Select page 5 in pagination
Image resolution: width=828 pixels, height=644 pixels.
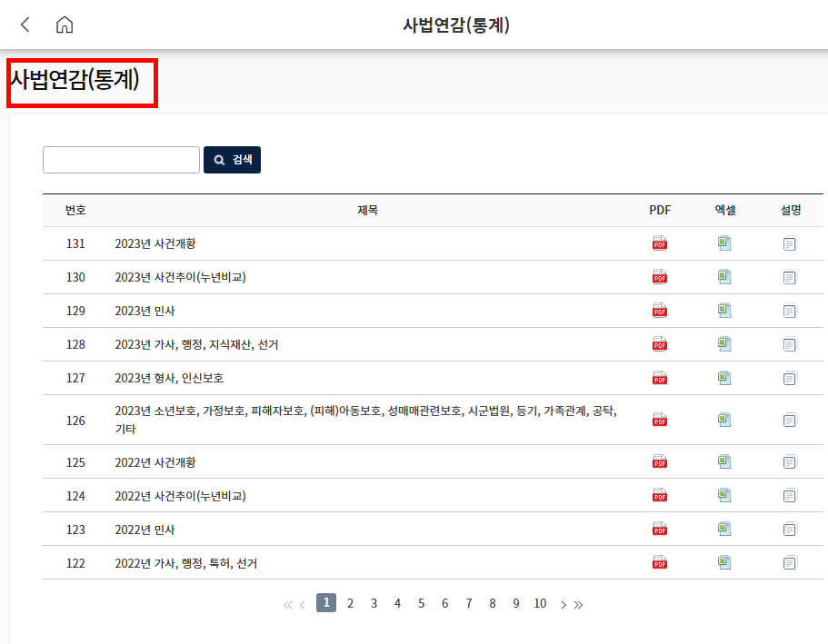421,603
